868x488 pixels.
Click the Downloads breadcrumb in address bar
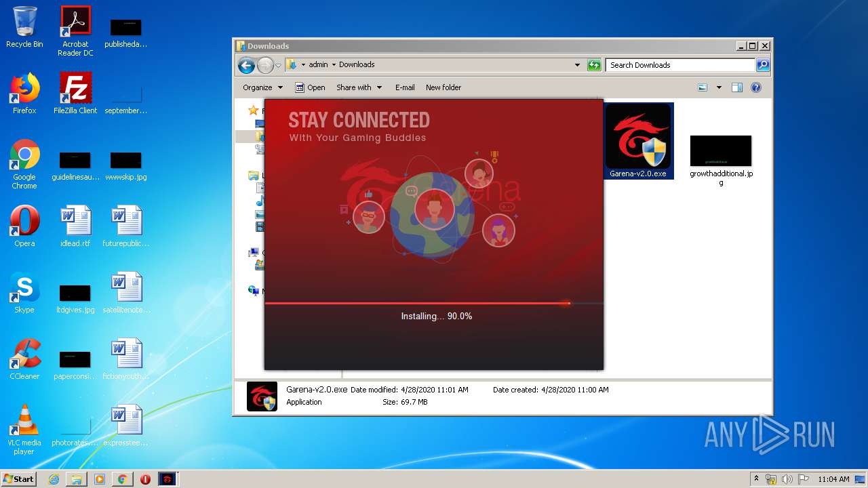pyautogui.click(x=357, y=65)
